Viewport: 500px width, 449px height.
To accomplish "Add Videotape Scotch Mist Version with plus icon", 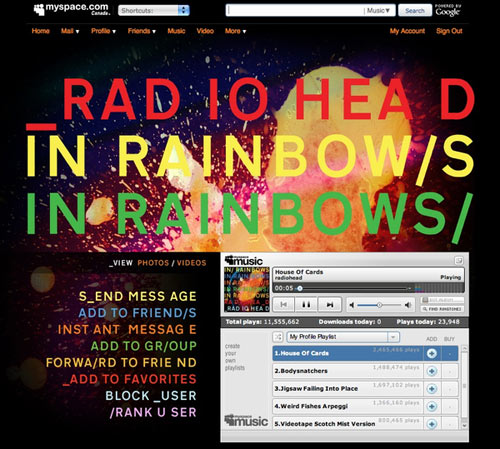I will click(432, 424).
